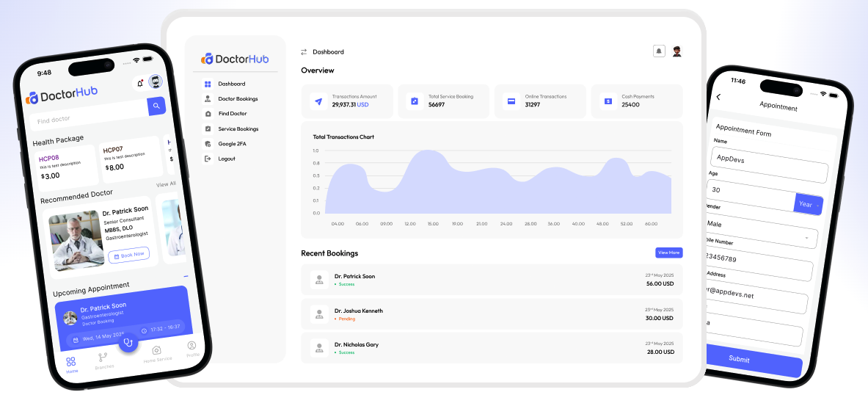Open the Gender dropdown showing Male
This screenshot has width=868, height=417.
761,231
